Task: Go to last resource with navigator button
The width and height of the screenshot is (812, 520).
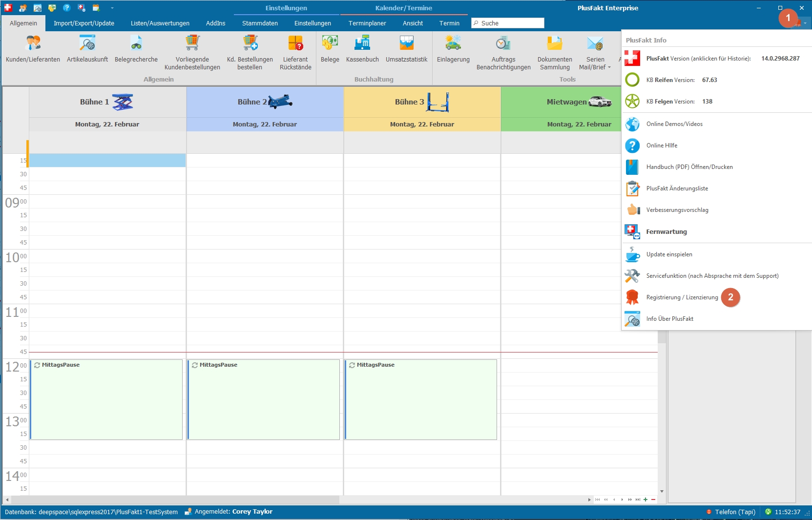Action: [638, 499]
